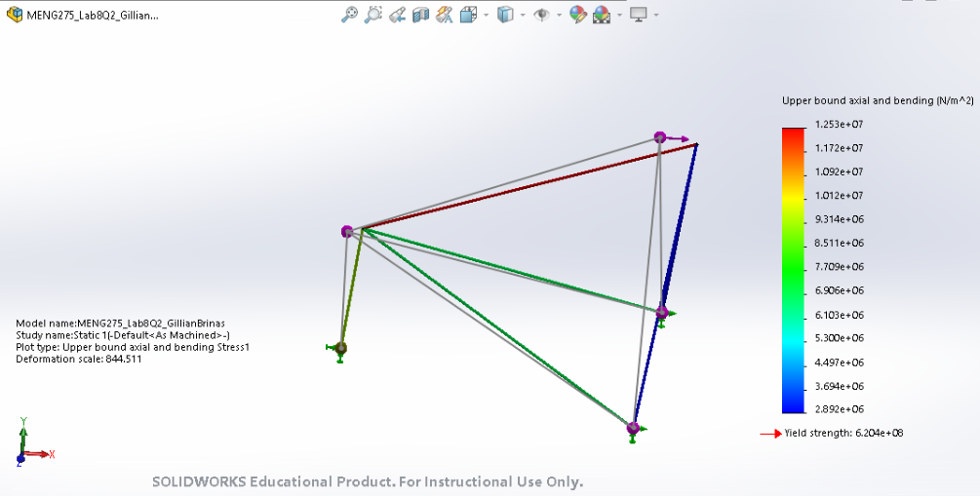Click the View Settings monitor icon
This screenshot has width=980, height=496.
638,15
